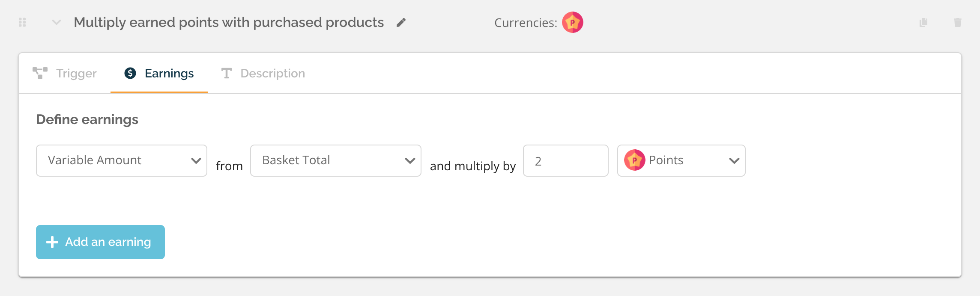Click the rule title text

tap(229, 22)
